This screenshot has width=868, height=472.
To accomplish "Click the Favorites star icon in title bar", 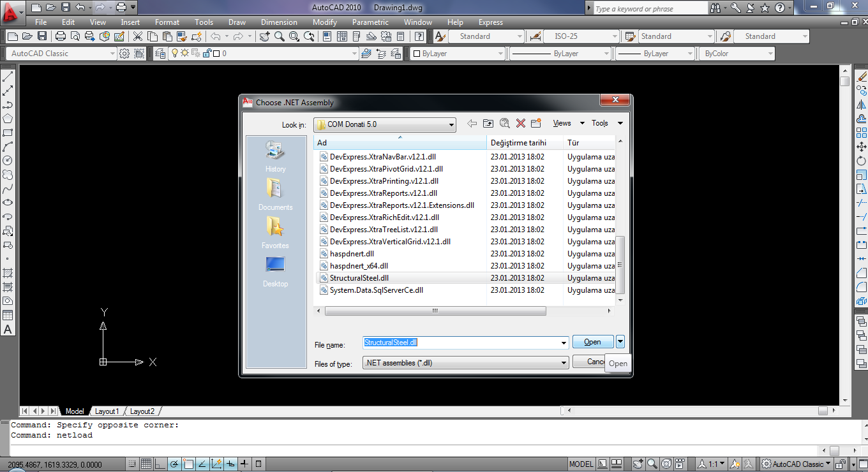I will coord(766,8).
